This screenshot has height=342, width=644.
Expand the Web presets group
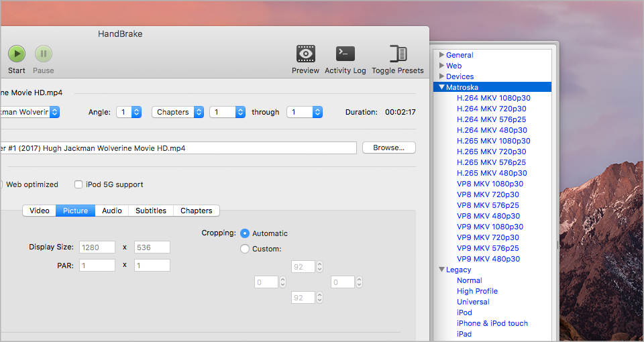pyautogui.click(x=442, y=65)
